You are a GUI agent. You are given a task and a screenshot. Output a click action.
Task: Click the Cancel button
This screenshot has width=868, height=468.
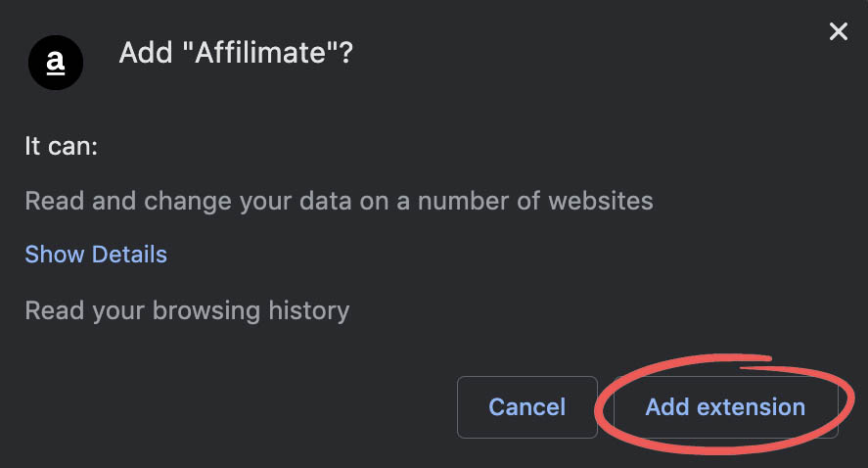[527, 407]
